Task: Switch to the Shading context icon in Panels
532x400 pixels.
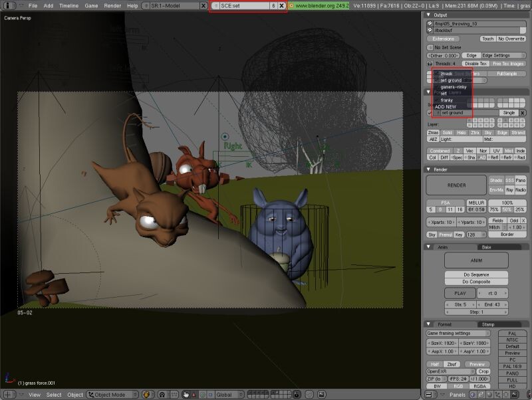Action: click(489, 395)
